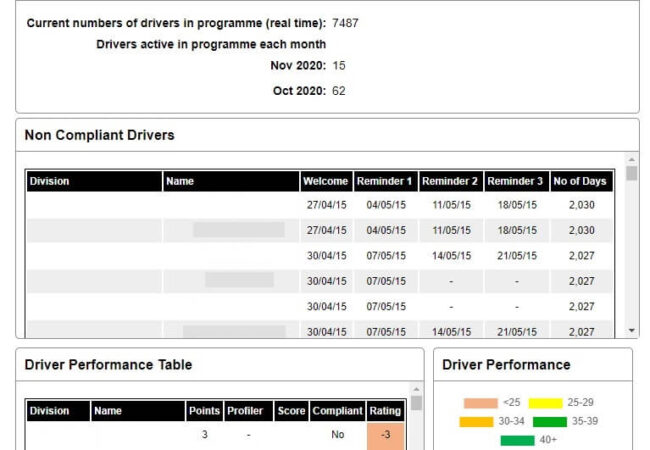650x450 pixels.
Task: Click the Division header in Driver Performance Table
Action: [x=58, y=411]
